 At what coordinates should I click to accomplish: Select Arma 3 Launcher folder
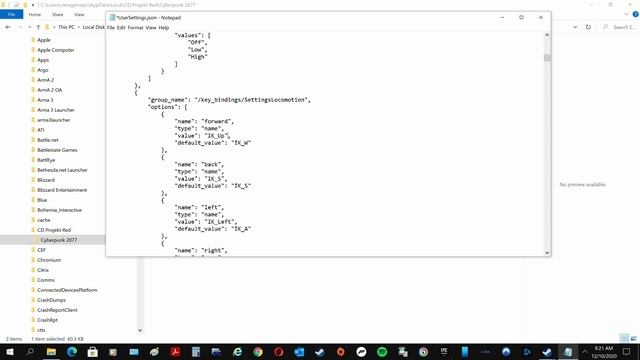click(x=56, y=110)
